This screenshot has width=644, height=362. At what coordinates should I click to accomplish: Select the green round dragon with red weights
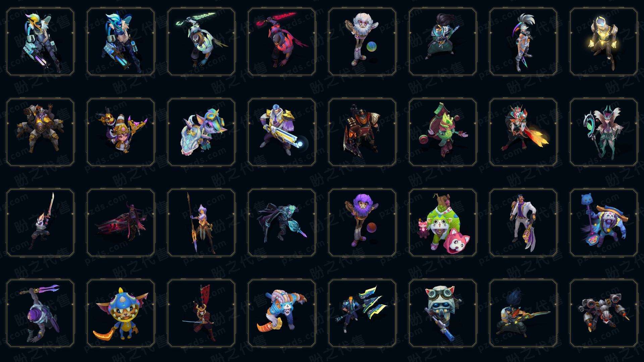[442, 132]
